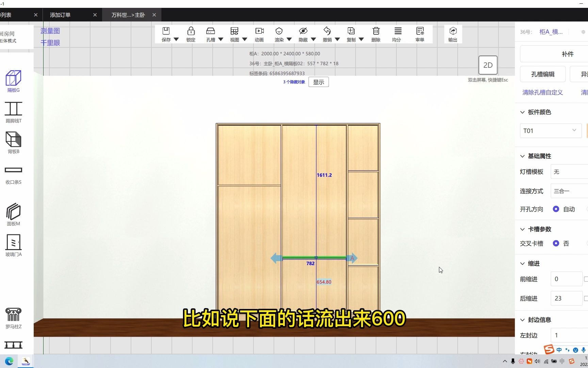This screenshot has height=368, width=588.
Task: Click the 隐藏 hide icon
Action: point(303,31)
